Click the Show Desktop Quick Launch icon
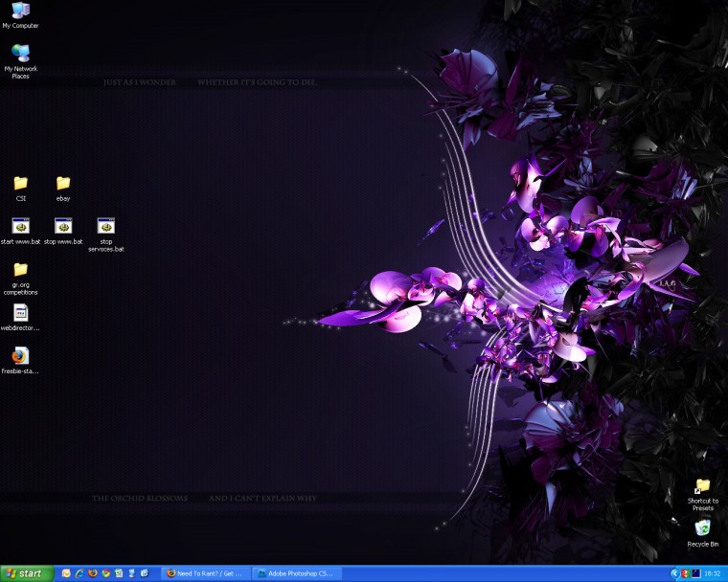The width and height of the screenshot is (728, 582). click(132, 573)
